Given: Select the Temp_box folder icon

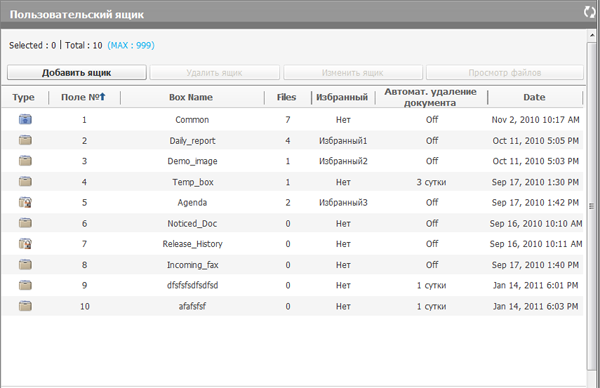Looking at the screenshot, I should 25,181.
